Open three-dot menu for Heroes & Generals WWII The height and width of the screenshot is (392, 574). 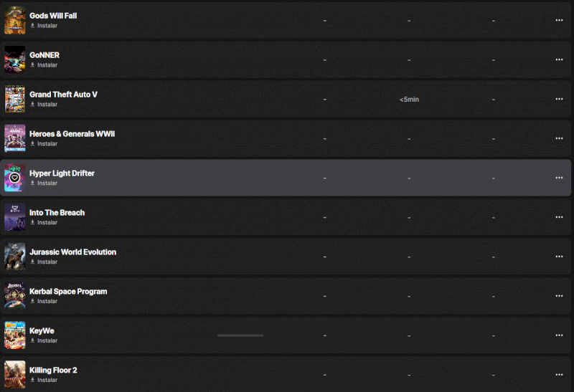pyautogui.click(x=559, y=138)
